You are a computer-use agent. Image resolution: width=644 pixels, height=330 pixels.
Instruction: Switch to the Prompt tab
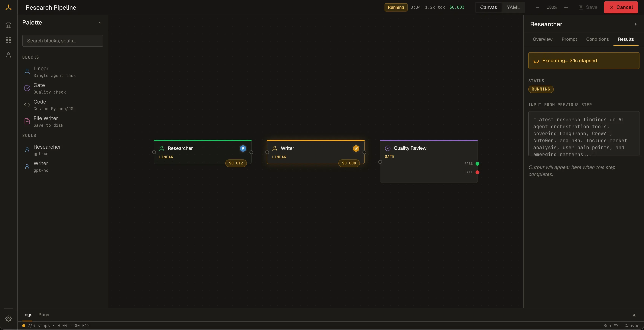(x=569, y=39)
